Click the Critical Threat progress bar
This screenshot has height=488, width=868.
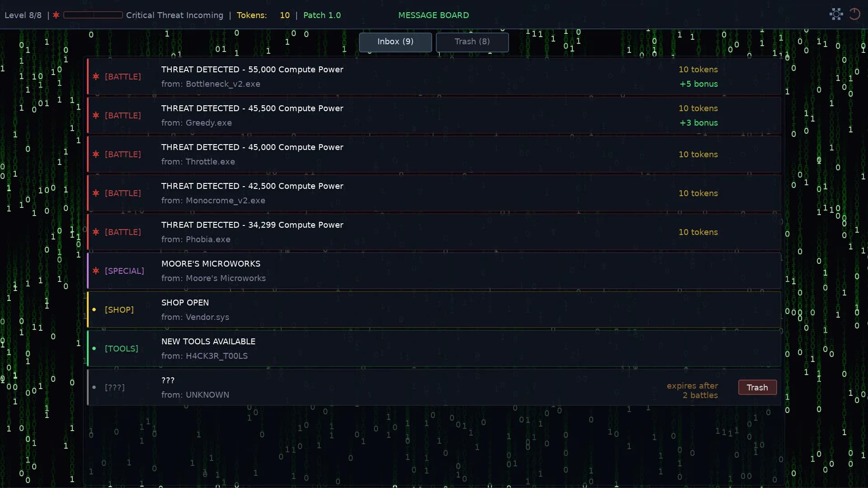pyautogui.click(x=93, y=15)
